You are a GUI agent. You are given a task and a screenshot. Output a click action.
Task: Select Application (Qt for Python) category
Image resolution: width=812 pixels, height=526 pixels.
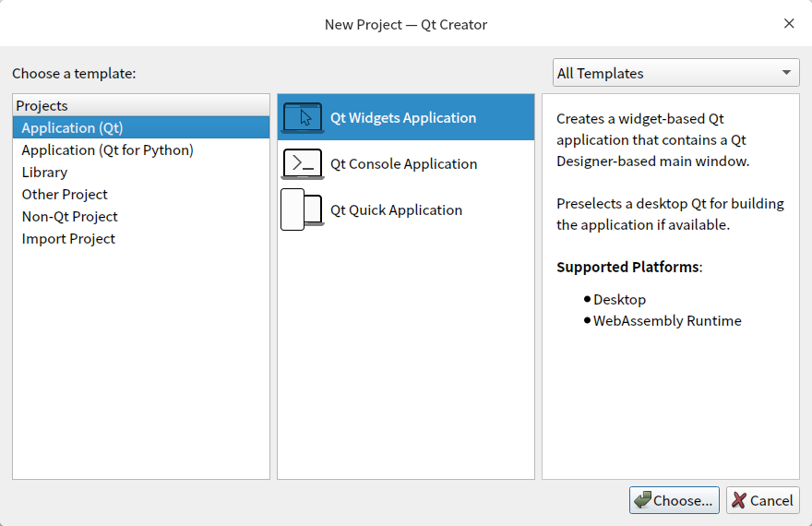[x=107, y=149]
